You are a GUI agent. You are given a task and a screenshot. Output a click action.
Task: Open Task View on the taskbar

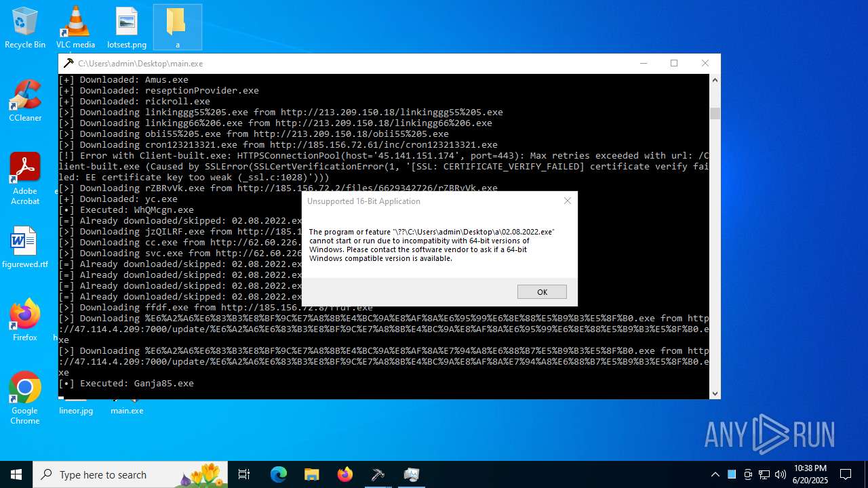245,474
